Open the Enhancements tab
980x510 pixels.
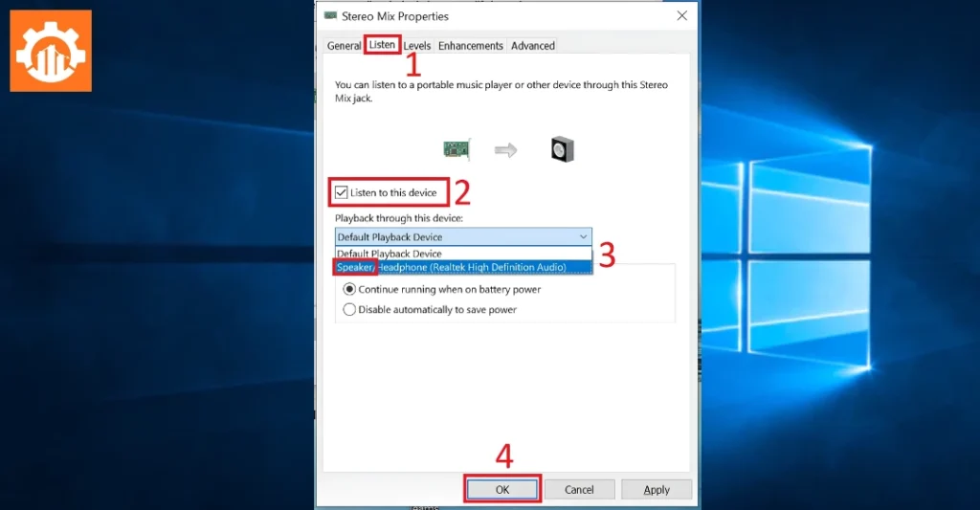coord(471,46)
